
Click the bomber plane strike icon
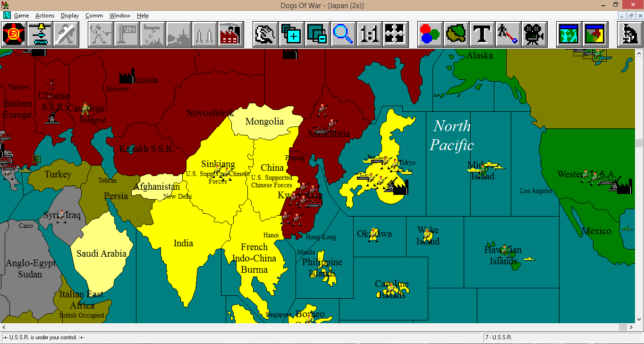click(x=153, y=34)
